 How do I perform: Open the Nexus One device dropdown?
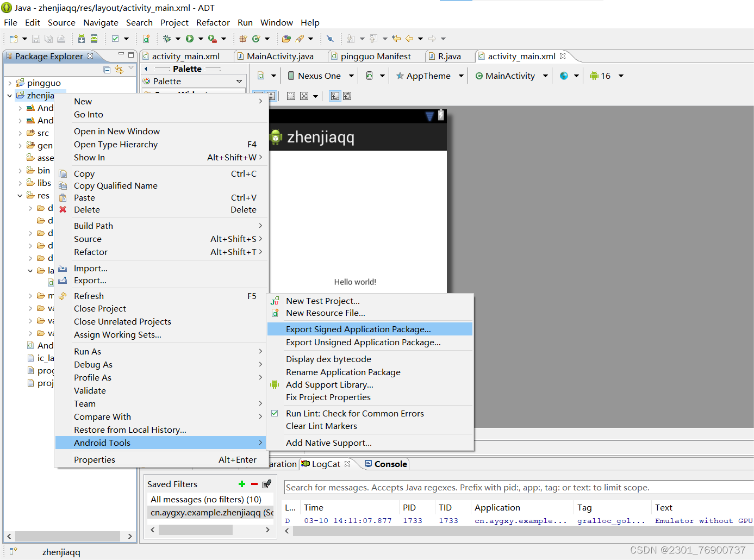point(351,76)
